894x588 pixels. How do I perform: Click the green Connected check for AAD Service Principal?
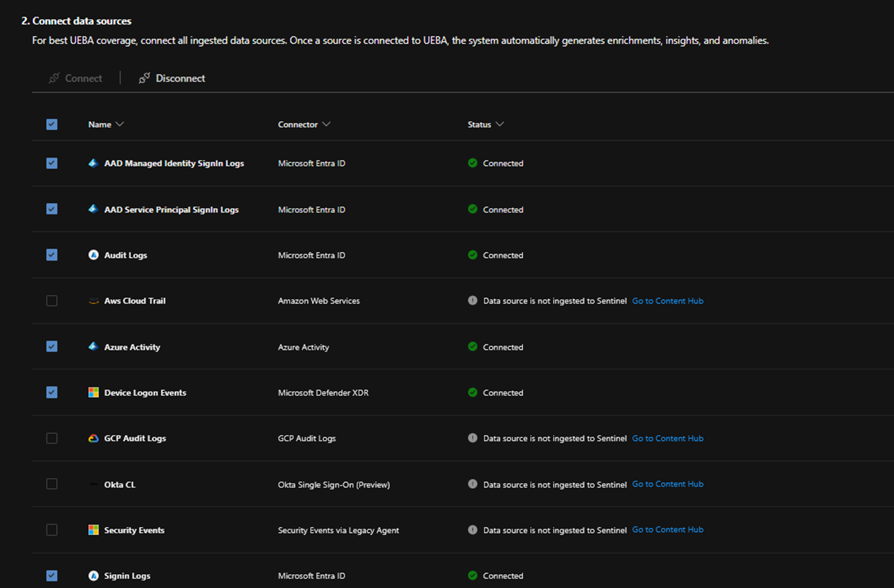(x=473, y=209)
